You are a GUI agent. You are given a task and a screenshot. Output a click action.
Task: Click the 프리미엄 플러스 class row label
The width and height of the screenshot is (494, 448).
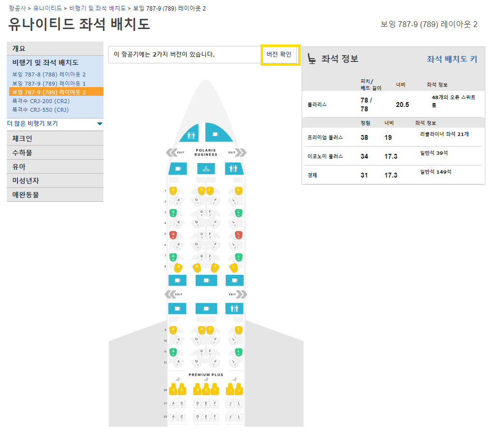(325, 137)
